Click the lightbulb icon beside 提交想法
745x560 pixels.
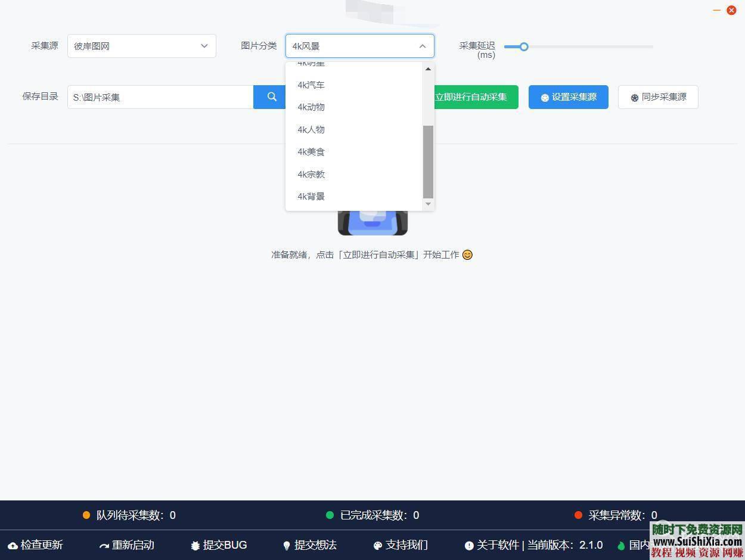pos(287,545)
